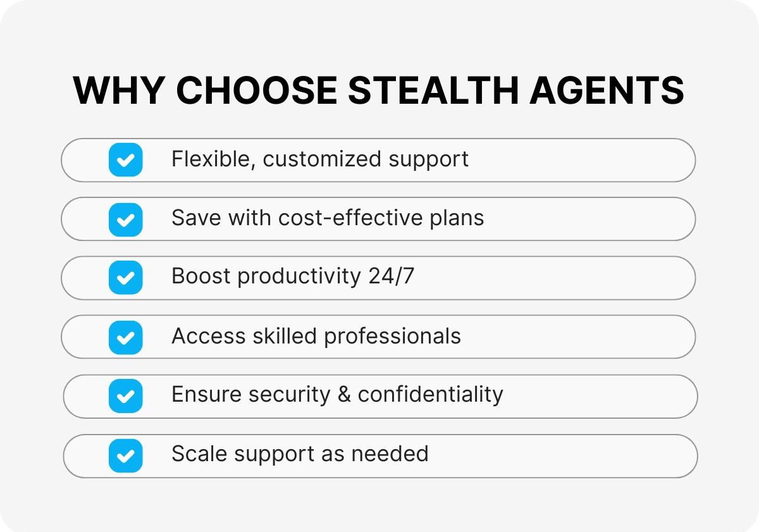
Task: Select the Ensure security & confidentiality check icon
Action: coord(125,396)
